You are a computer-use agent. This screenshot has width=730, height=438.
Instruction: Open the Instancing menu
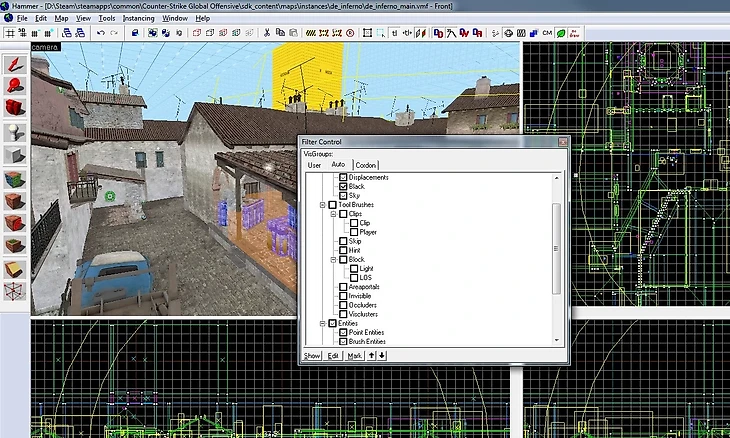pos(139,18)
